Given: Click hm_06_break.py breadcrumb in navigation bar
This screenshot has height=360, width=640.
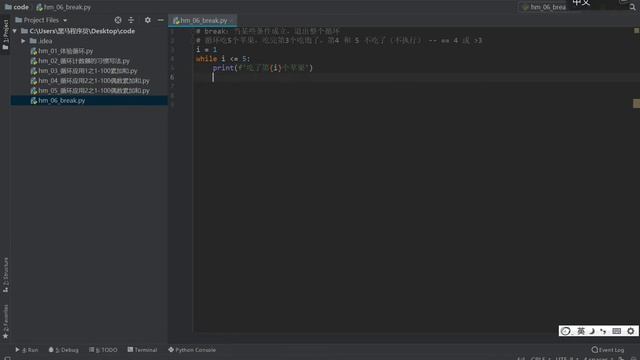Looking at the screenshot, I should pyautogui.click(x=64, y=7).
